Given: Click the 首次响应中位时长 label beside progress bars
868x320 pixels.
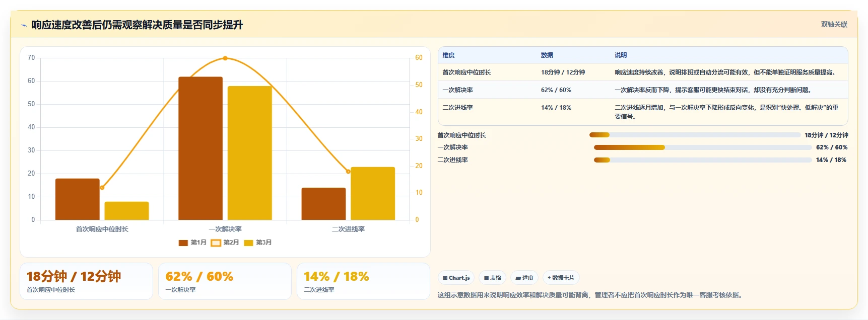Looking at the screenshot, I should tap(461, 135).
